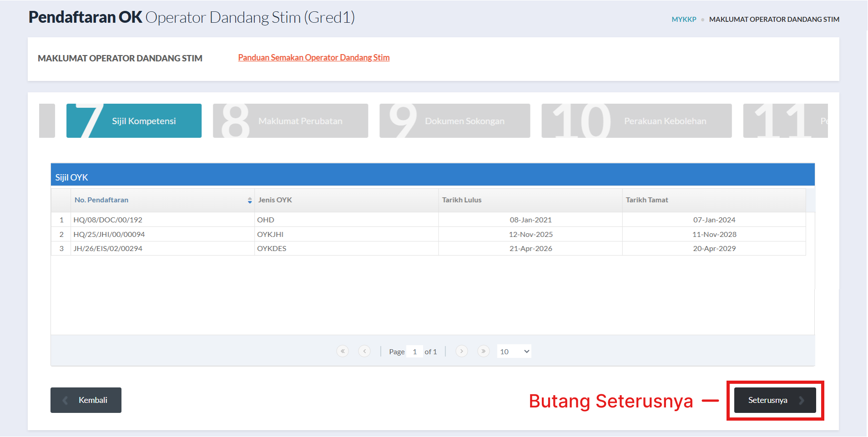Switch to step 9 Dokumen Sokongan
Image resolution: width=868 pixels, height=437 pixels.
pyautogui.click(x=454, y=121)
